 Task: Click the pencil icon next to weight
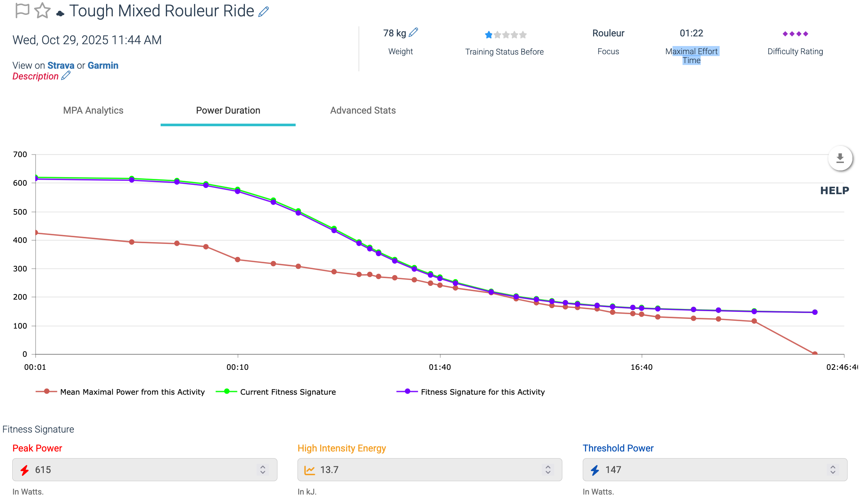pyautogui.click(x=413, y=33)
